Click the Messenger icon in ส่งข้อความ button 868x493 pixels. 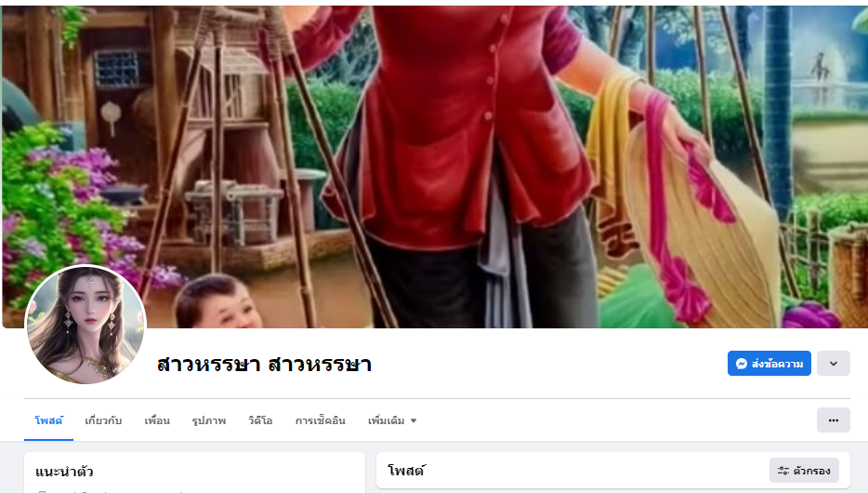[x=742, y=364]
